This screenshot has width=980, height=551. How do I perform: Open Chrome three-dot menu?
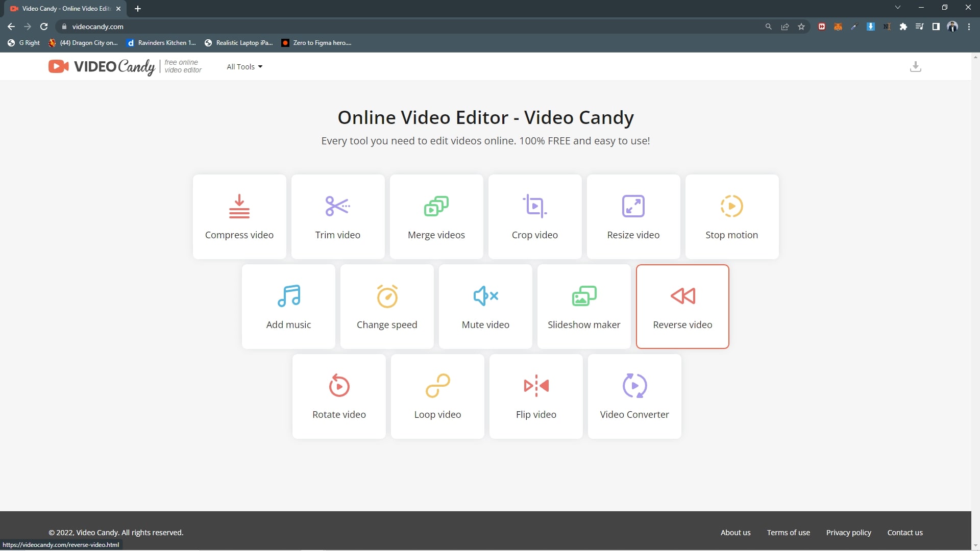tap(969, 27)
